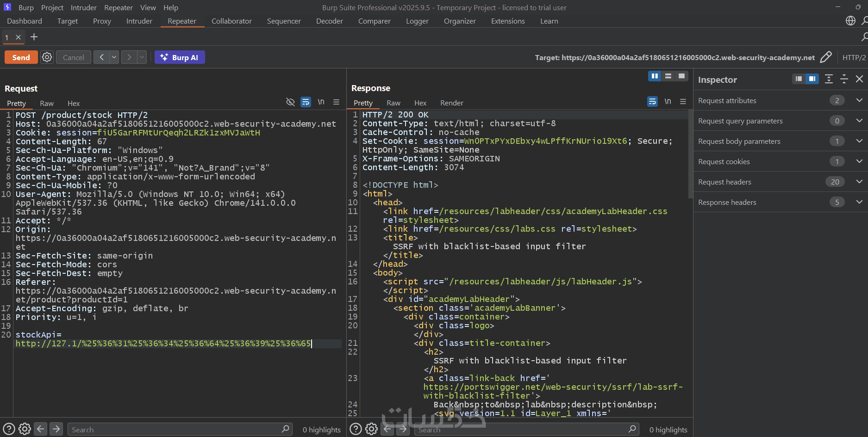Viewport: 868px width, 437px height.
Task: Click the Burp Suite logo icon
Action: point(7,7)
